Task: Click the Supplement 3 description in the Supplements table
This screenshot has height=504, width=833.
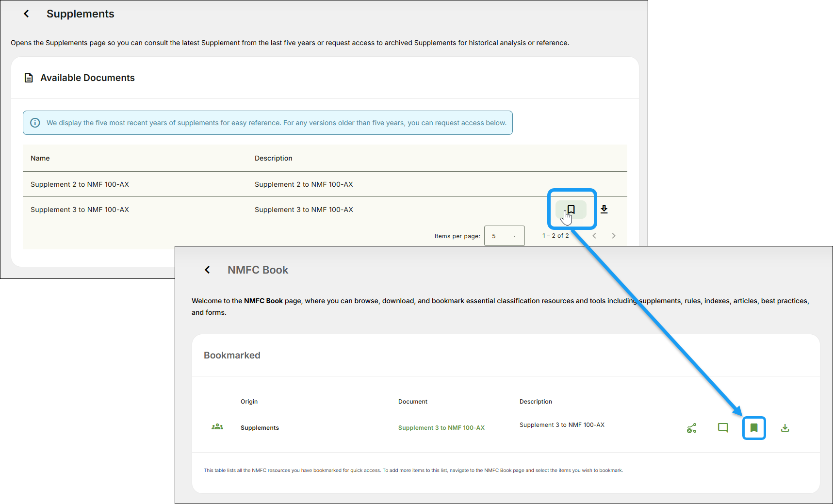Action: (x=304, y=210)
